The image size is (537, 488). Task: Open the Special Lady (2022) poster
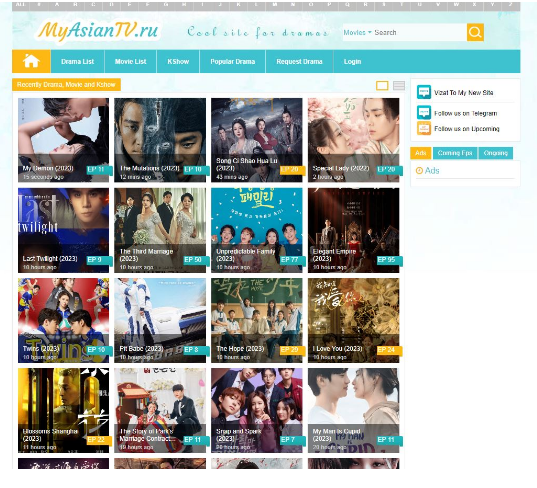[353, 140]
